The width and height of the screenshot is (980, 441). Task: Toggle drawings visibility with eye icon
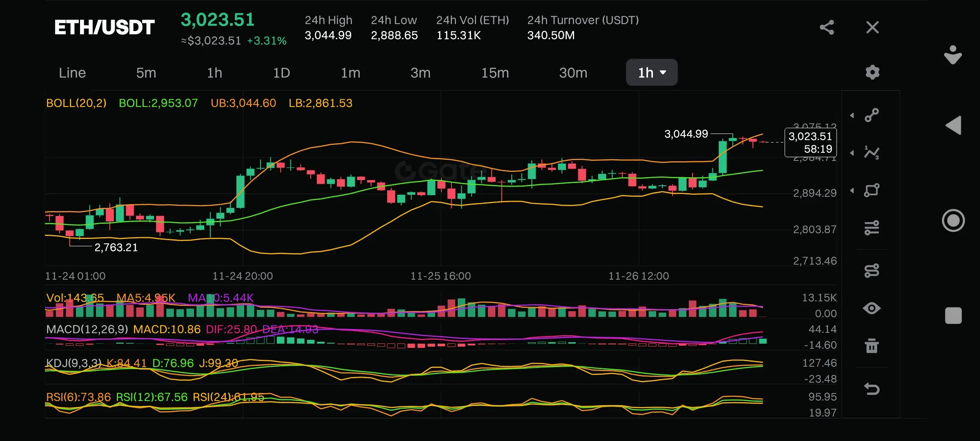[872, 308]
